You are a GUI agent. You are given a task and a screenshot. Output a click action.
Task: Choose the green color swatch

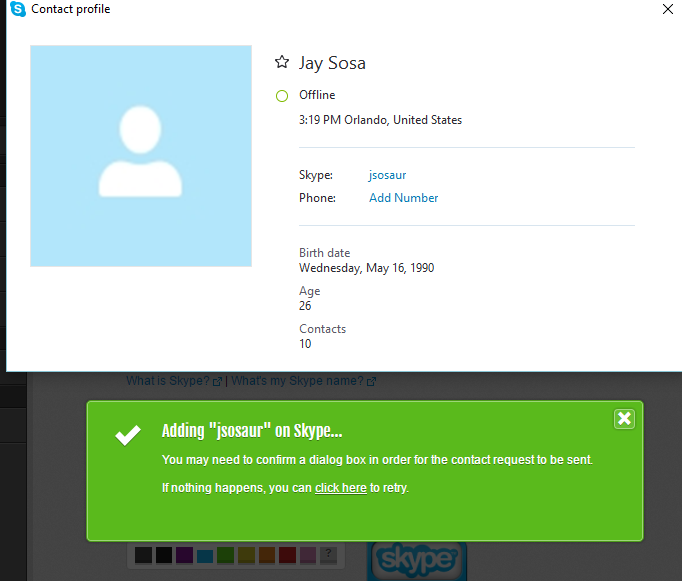point(225,555)
